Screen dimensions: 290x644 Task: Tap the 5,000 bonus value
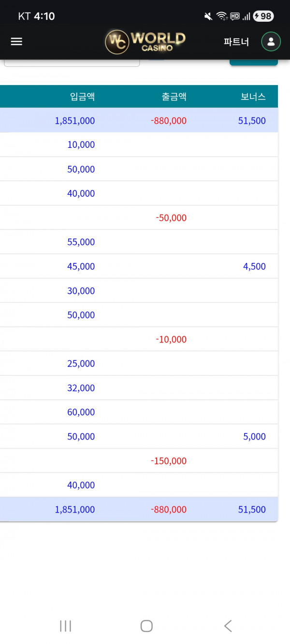(255, 437)
